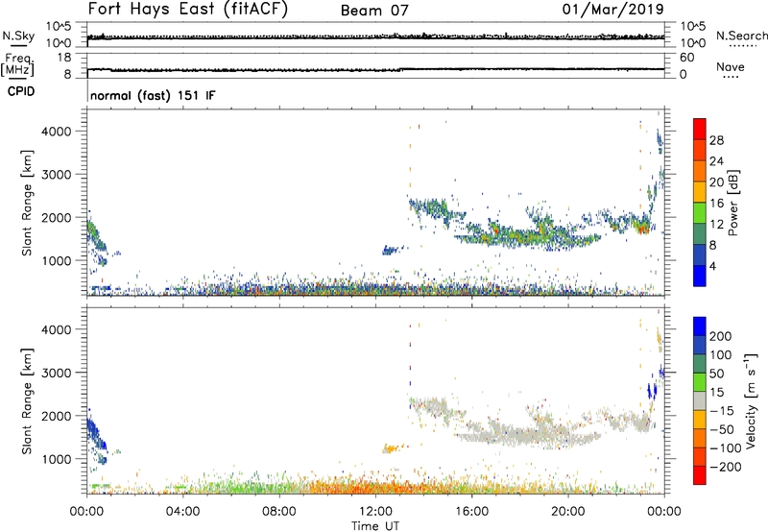Click the red bottom segment of velocity colorbar
768x532 pixels.
700,475
